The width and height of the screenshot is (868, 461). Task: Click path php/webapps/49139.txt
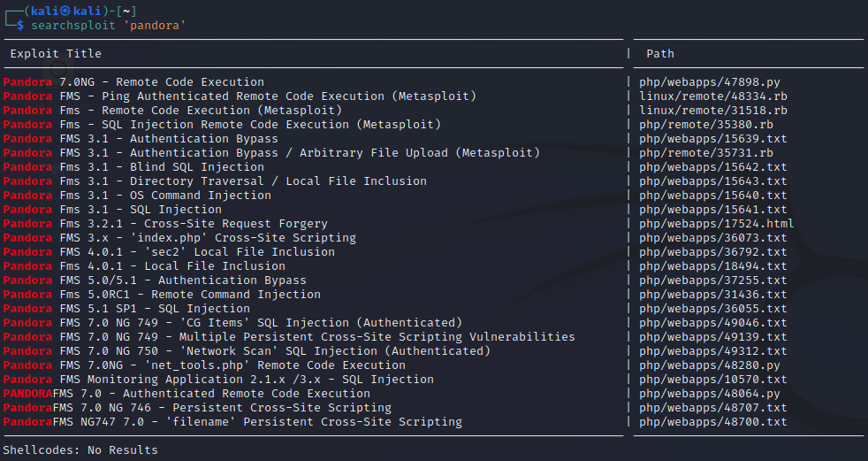[x=713, y=337]
